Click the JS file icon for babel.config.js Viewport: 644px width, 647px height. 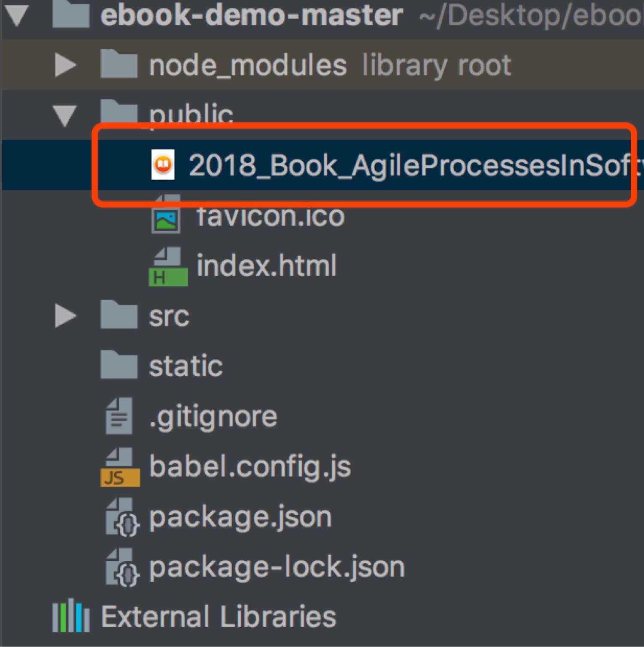(120, 468)
